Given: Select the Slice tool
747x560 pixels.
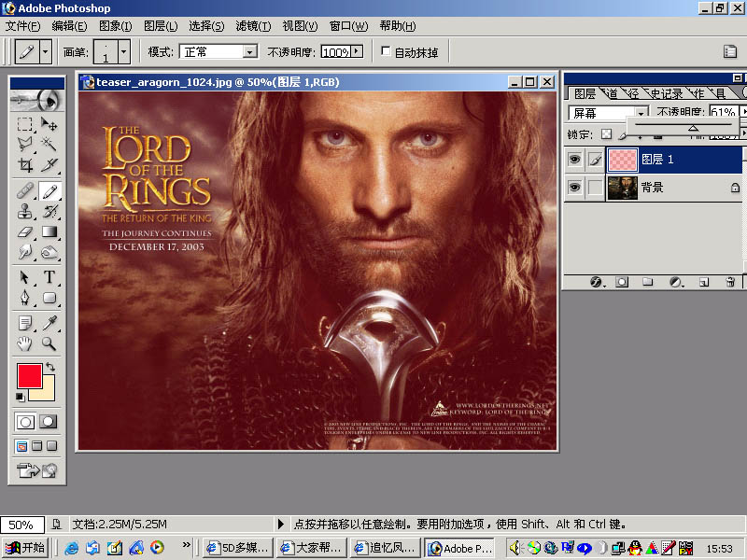Looking at the screenshot, I should click(49, 165).
